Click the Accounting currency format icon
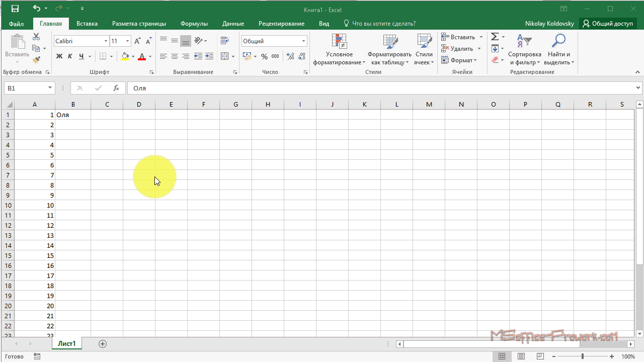 point(247,56)
